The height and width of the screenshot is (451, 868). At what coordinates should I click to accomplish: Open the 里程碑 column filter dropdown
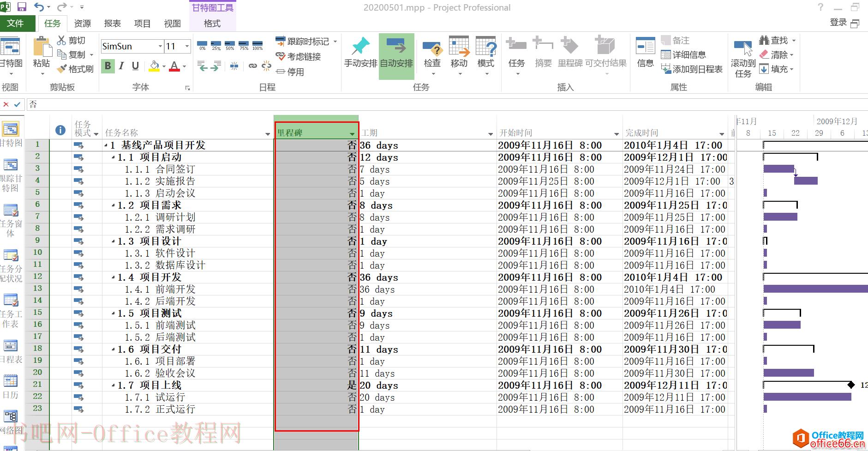tap(353, 134)
